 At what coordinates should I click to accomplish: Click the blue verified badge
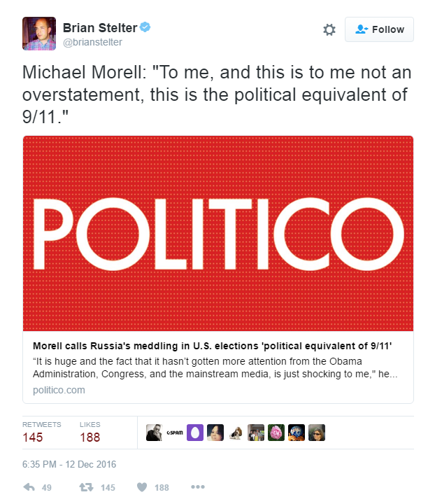[145, 27]
